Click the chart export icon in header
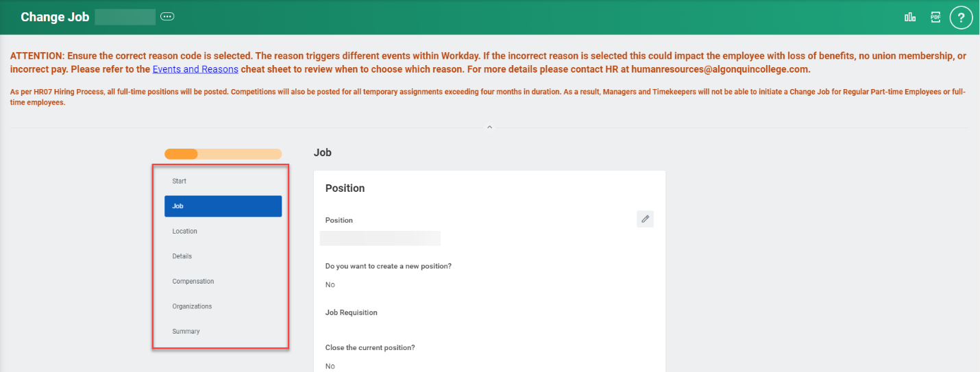Screen dimensions: 980x372 point(910,17)
